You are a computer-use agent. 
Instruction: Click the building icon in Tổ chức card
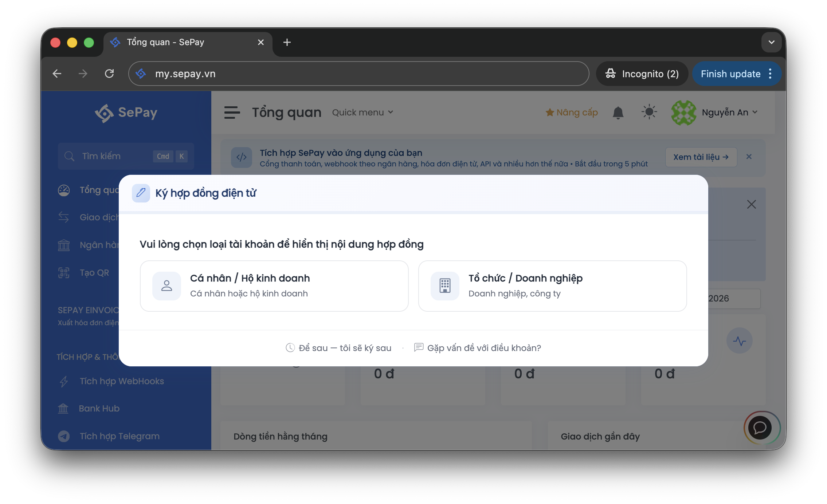[445, 286]
